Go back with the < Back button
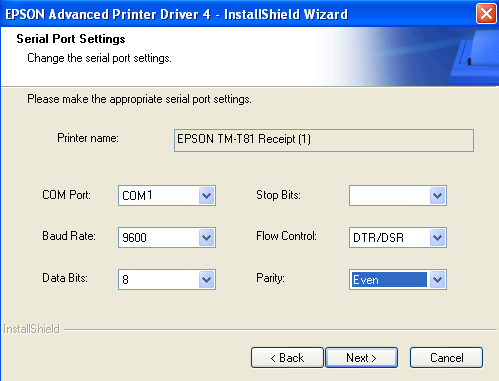The width and height of the screenshot is (499, 381). (x=287, y=358)
